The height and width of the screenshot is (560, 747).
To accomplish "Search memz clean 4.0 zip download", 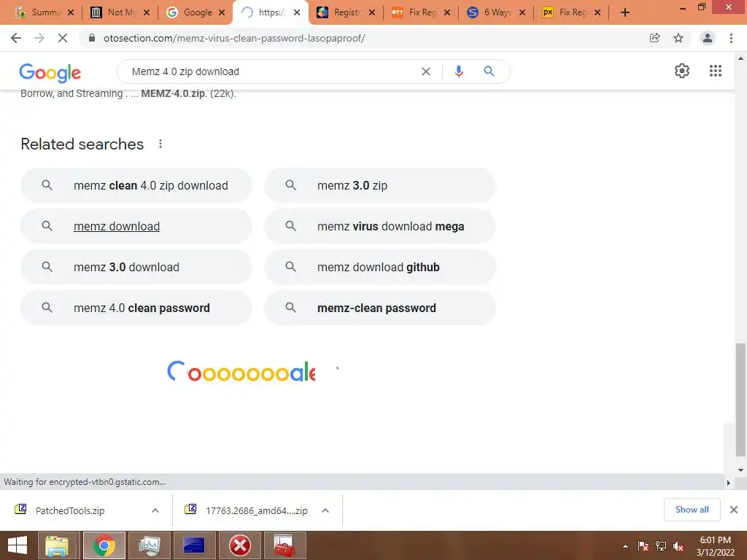I will point(136,185).
